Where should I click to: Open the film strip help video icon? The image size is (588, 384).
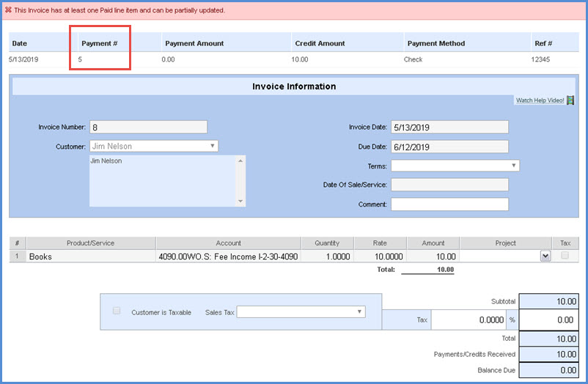pos(570,100)
